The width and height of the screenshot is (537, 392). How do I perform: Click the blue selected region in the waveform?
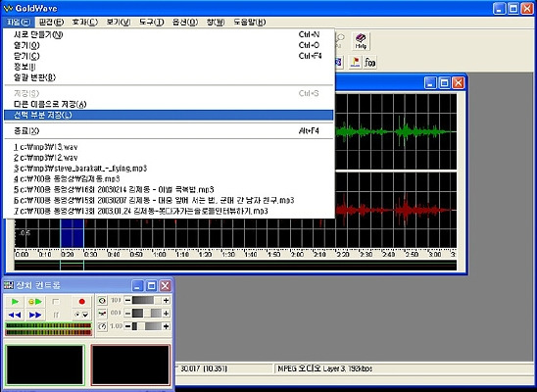click(x=73, y=233)
